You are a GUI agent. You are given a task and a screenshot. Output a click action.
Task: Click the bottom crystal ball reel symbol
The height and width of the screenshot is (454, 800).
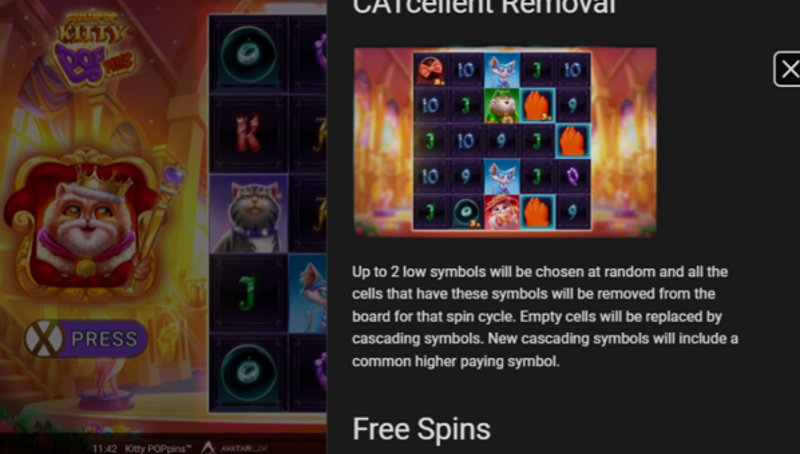pos(248,373)
